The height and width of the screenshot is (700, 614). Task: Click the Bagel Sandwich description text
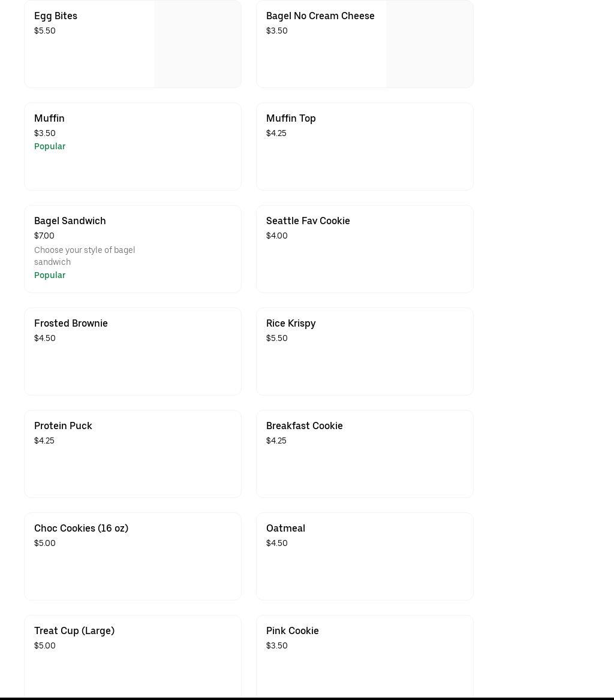coord(85,256)
